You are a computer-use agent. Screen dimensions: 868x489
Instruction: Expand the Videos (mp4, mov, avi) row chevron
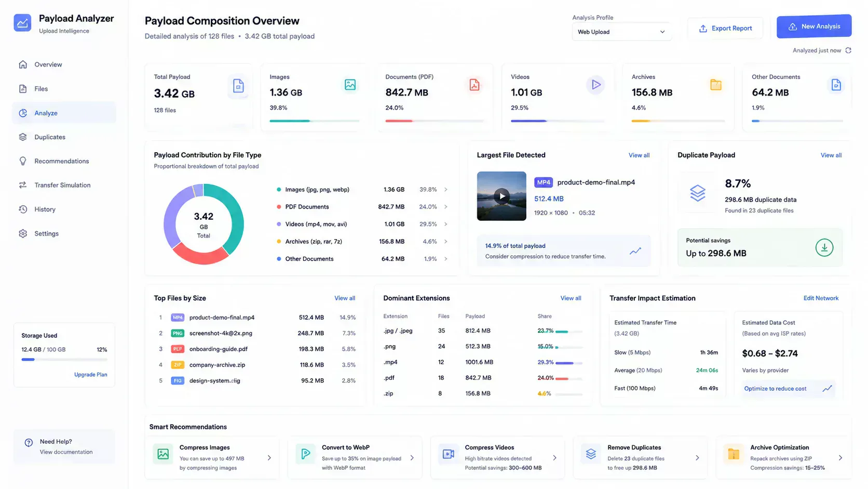click(446, 224)
